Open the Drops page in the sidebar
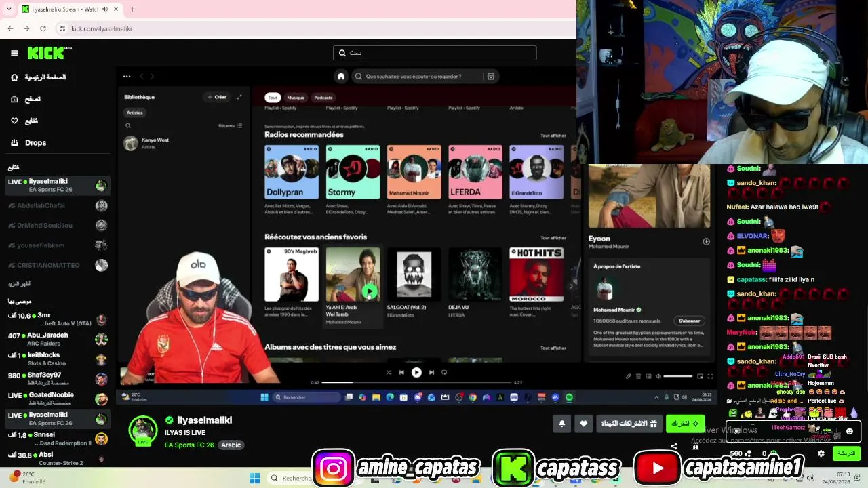This screenshot has height=488, width=868. (x=35, y=143)
